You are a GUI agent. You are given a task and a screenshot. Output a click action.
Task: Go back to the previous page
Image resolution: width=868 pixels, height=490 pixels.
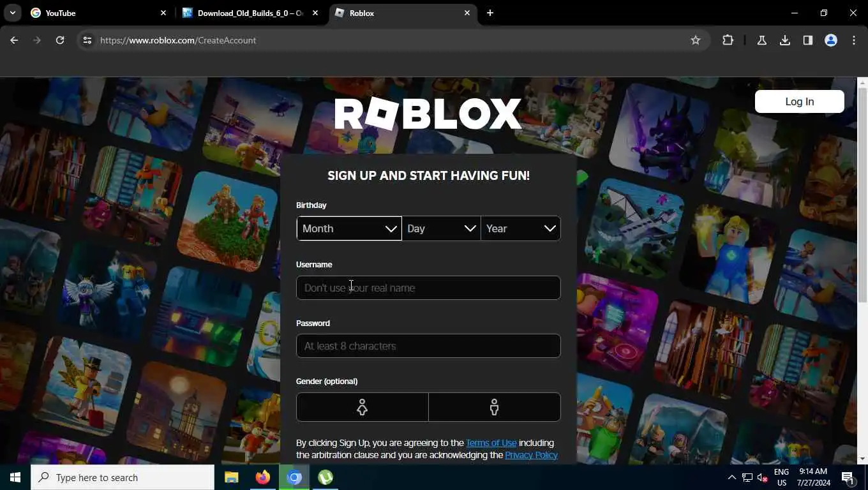click(x=14, y=40)
